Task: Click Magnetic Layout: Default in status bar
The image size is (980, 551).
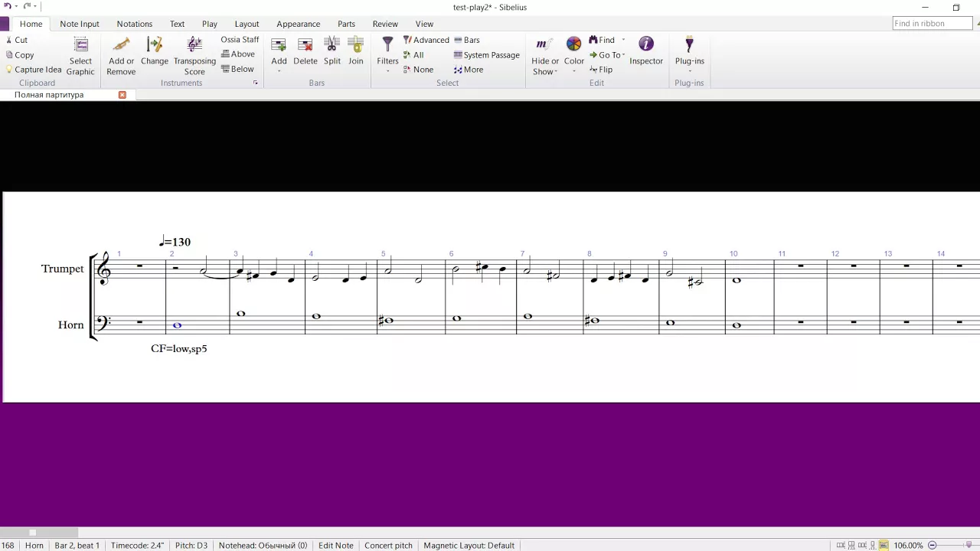Action: (x=469, y=546)
